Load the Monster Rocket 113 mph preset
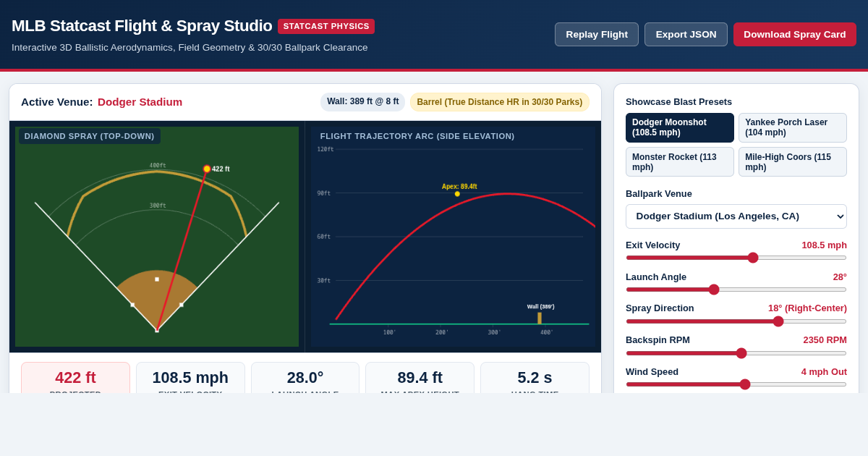 click(680, 161)
